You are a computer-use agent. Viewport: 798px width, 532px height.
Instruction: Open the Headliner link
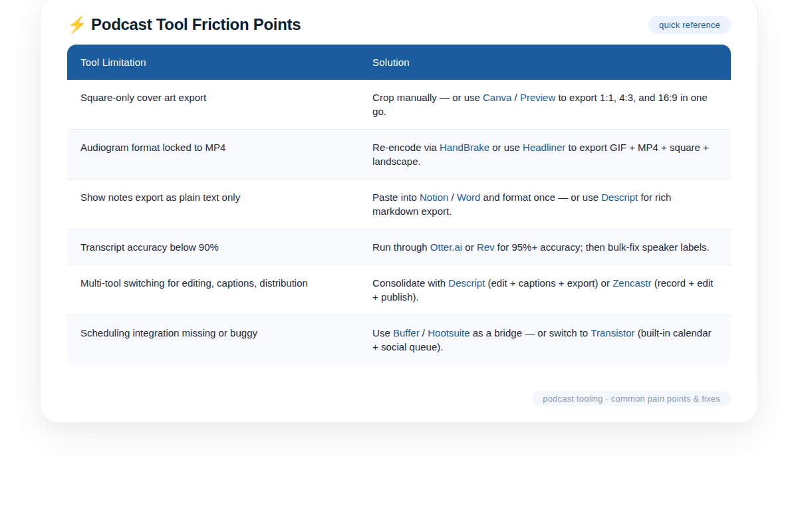point(544,148)
